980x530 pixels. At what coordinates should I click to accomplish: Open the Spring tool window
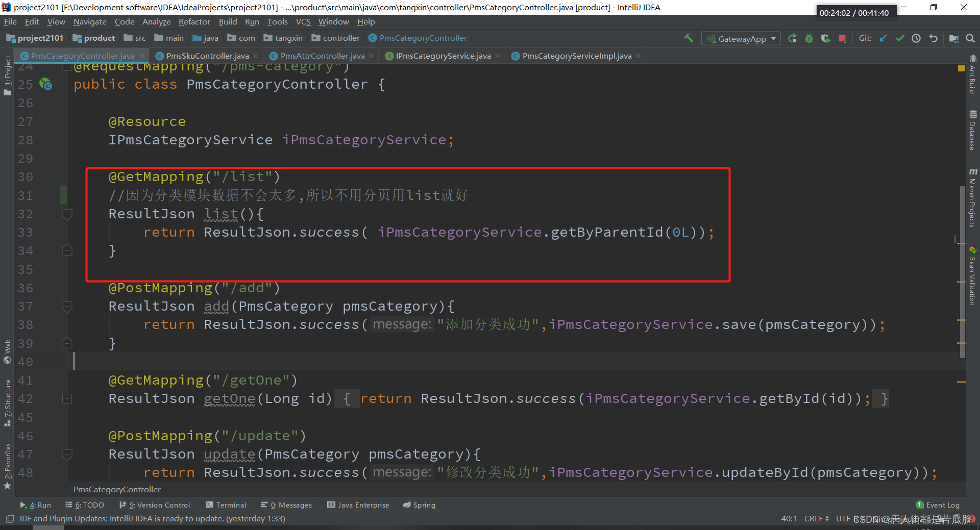pyautogui.click(x=419, y=505)
